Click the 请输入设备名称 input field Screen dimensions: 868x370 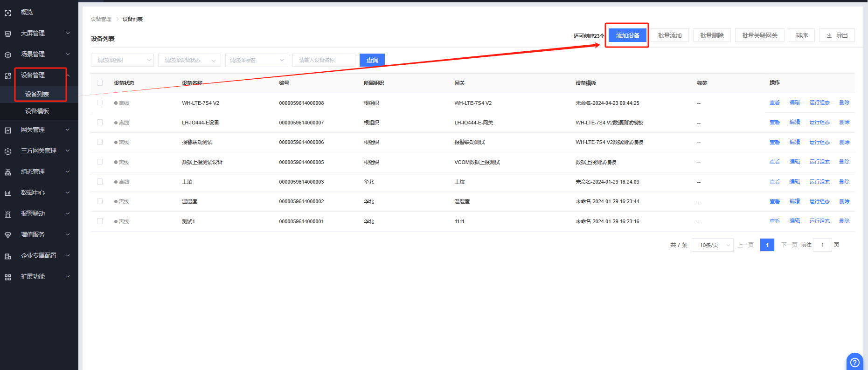[323, 60]
